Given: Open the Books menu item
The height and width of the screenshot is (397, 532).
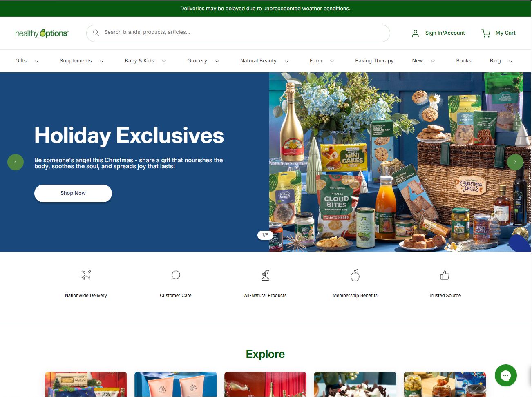Looking at the screenshot, I should [464, 61].
